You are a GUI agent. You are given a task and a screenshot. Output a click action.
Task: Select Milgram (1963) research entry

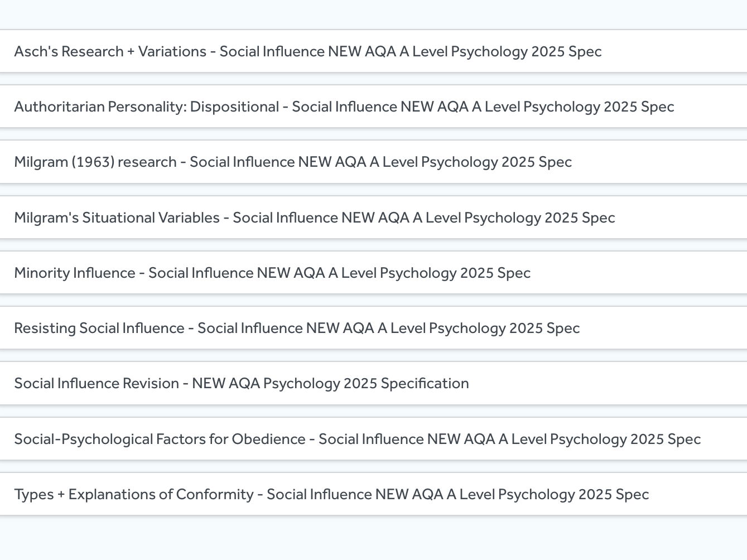point(373,162)
